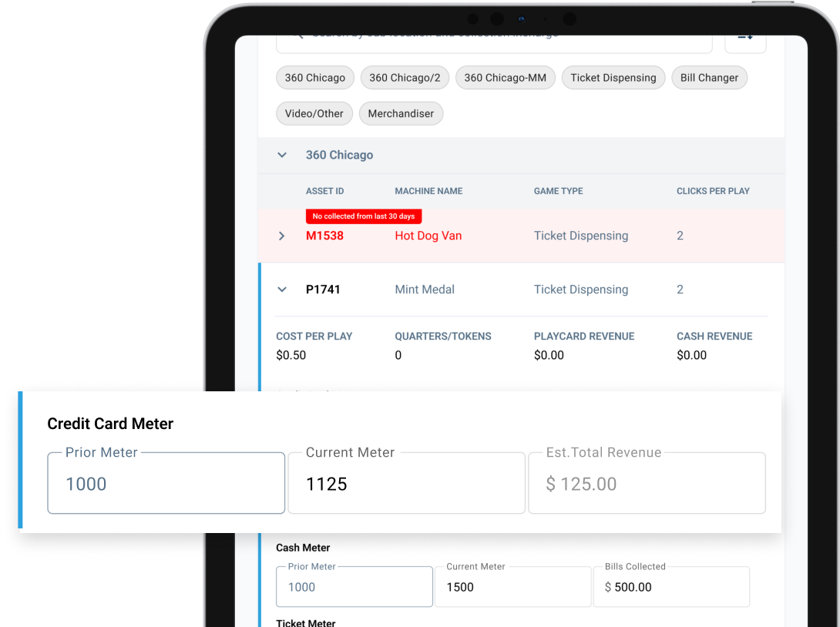Filter by the Merchandiser chip
840x627 pixels.
401,113
